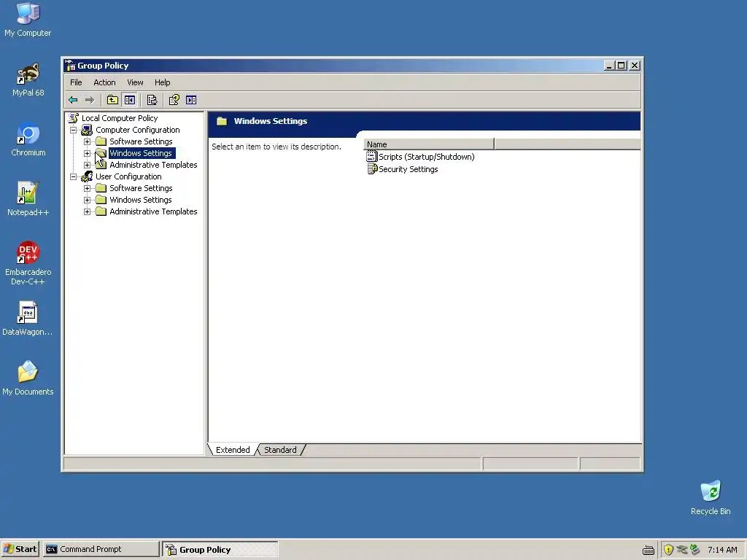Switch to the Standard tab
This screenshot has width=747, height=560.
coord(280,450)
